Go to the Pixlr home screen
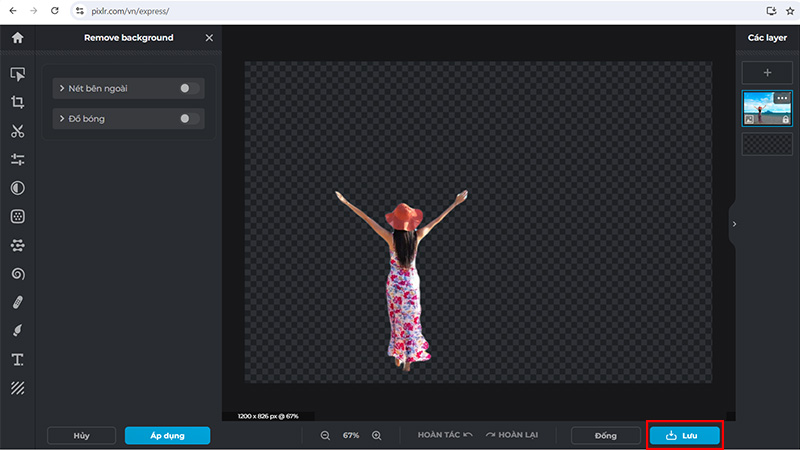 tap(17, 38)
